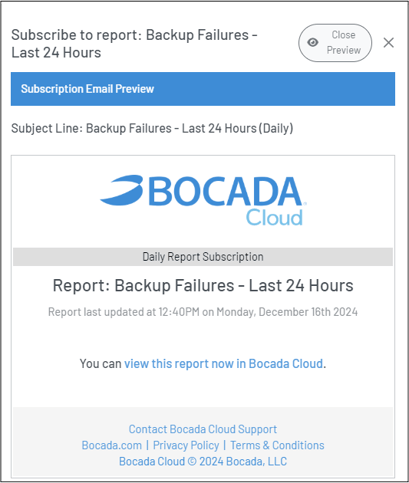Click the eye icon in Close Preview

coord(313,42)
